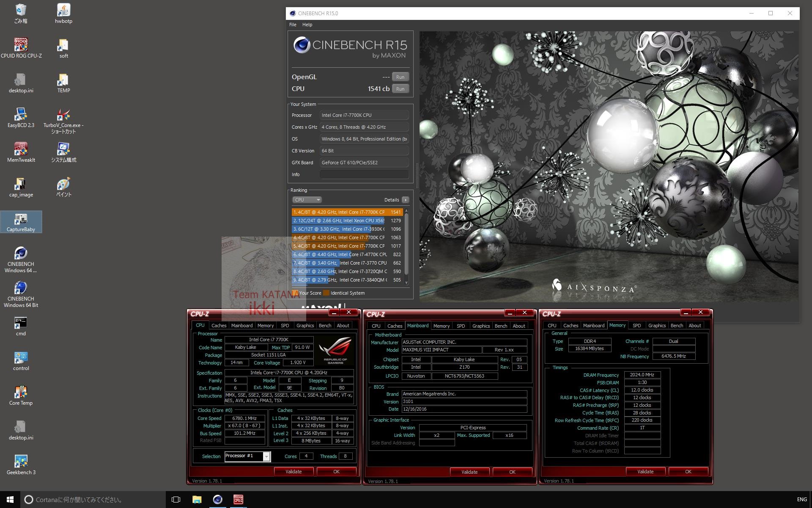Screen dimensions: 812x508
Task: Click OK in Memory CPU-Z window
Action: (x=688, y=472)
